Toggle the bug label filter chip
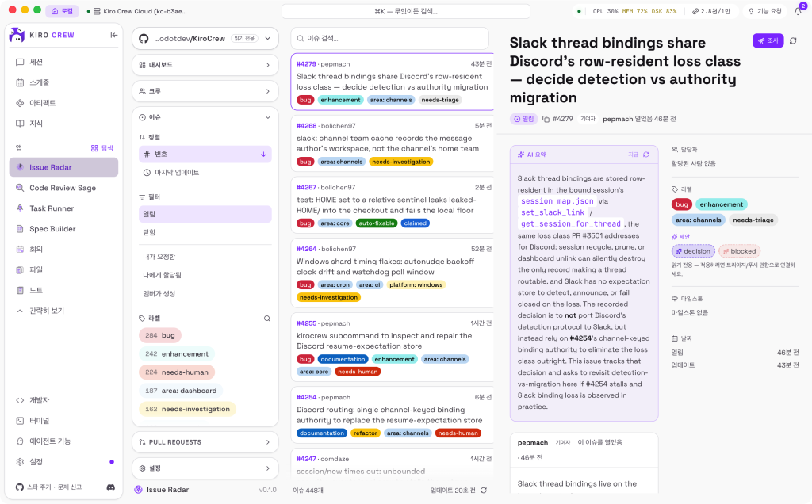Screen dimensions: 812x504 (x=160, y=335)
